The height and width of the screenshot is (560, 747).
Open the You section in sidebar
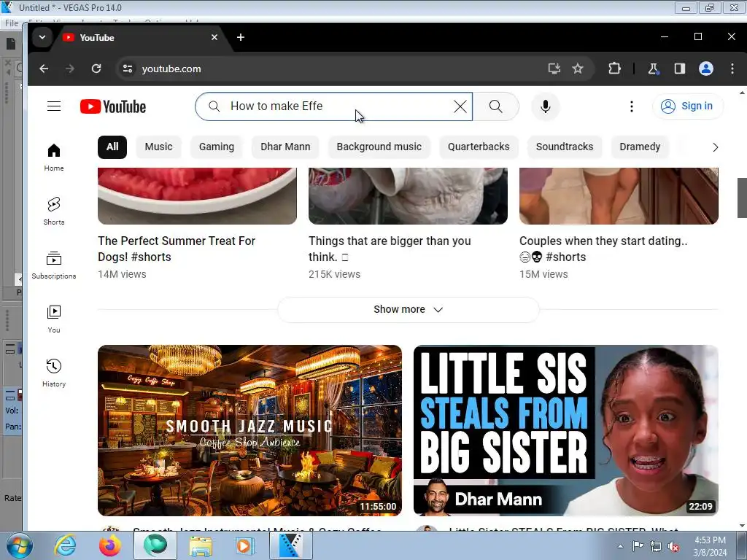tap(54, 319)
